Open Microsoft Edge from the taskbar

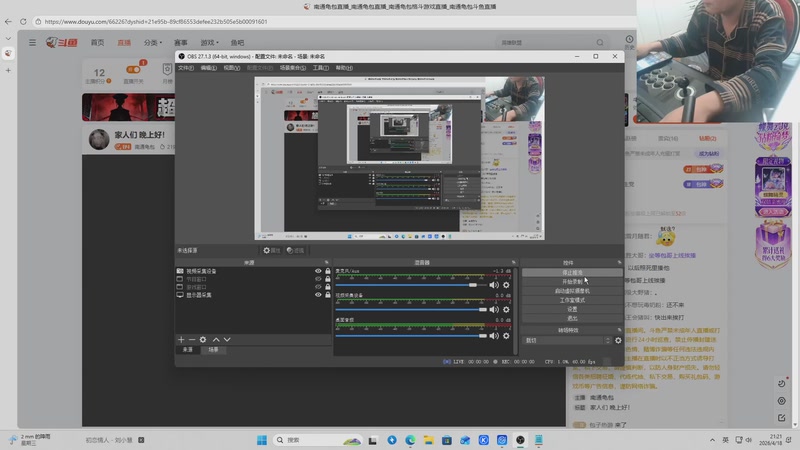[x=410, y=440]
